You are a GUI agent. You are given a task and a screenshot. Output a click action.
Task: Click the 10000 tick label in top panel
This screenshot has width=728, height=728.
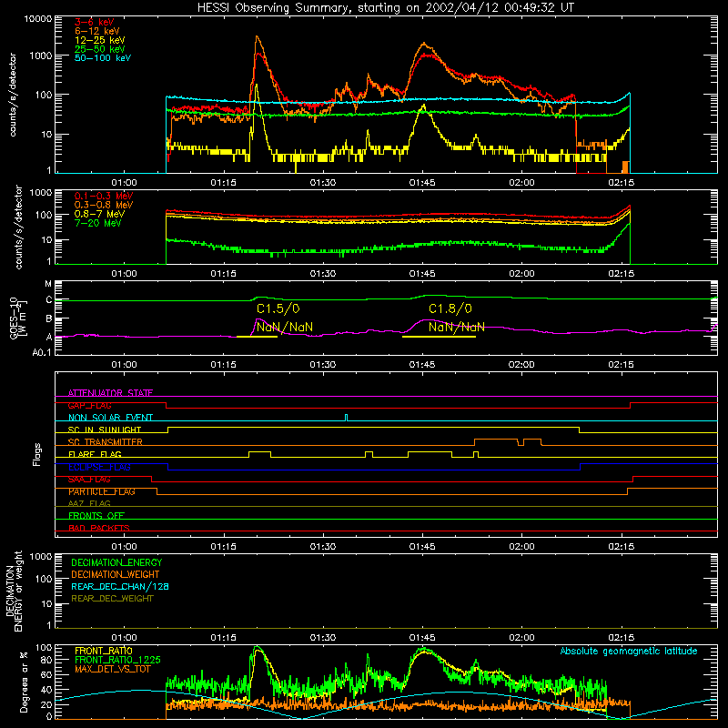point(37,18)
